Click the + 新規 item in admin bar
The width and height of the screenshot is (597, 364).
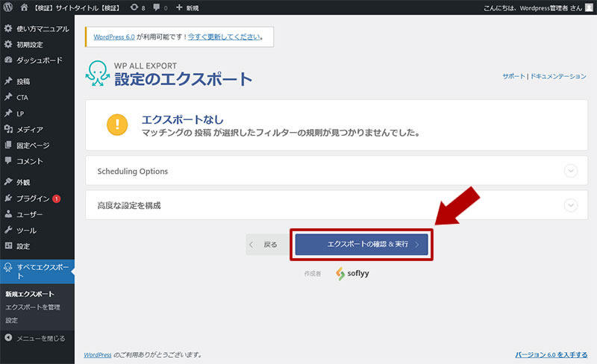click(187, 7)
